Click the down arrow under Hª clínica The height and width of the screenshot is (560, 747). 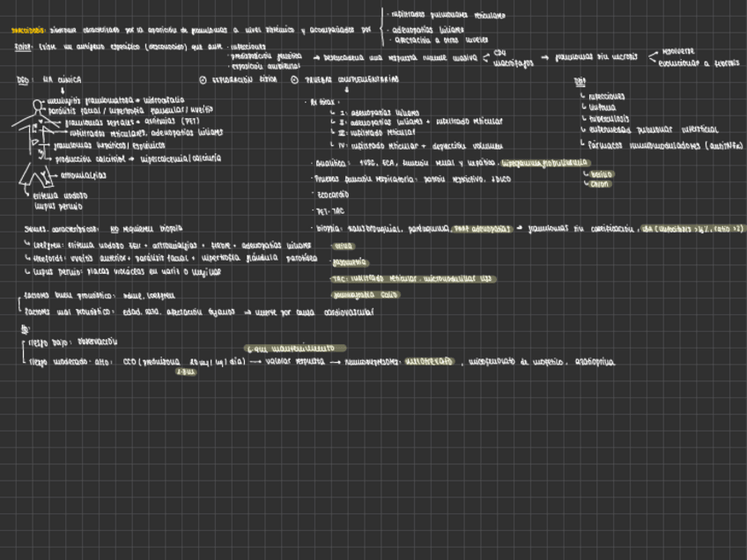62,90
